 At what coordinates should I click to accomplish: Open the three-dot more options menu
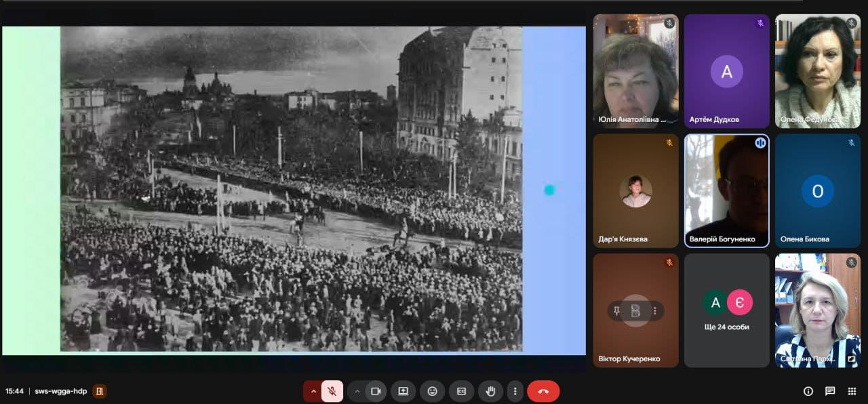tap(515, 391)
